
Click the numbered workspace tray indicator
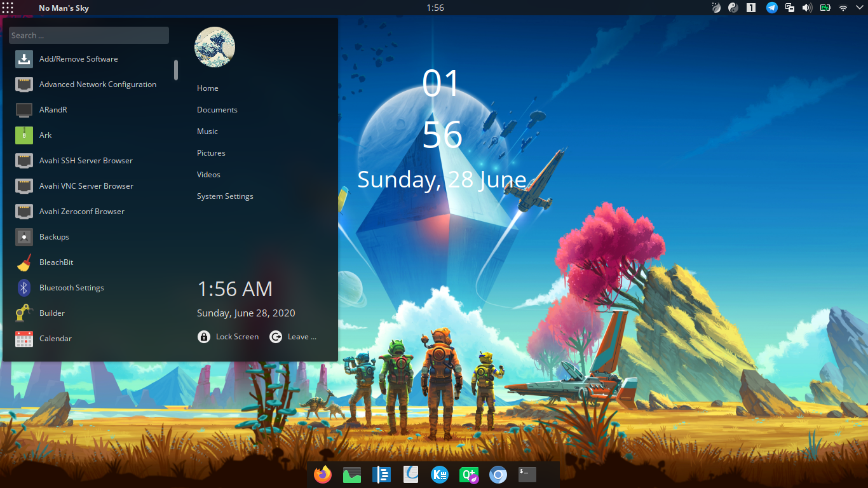751,8
